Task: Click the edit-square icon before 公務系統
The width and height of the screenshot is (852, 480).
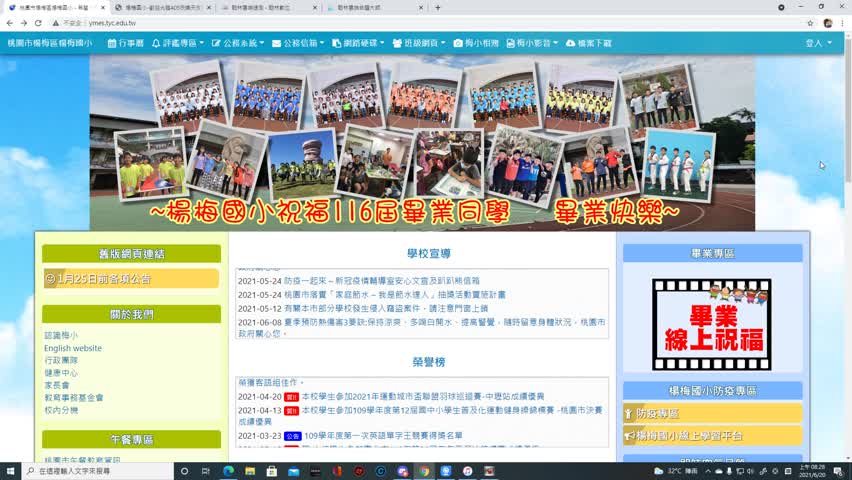Action: tap(216, 43)
